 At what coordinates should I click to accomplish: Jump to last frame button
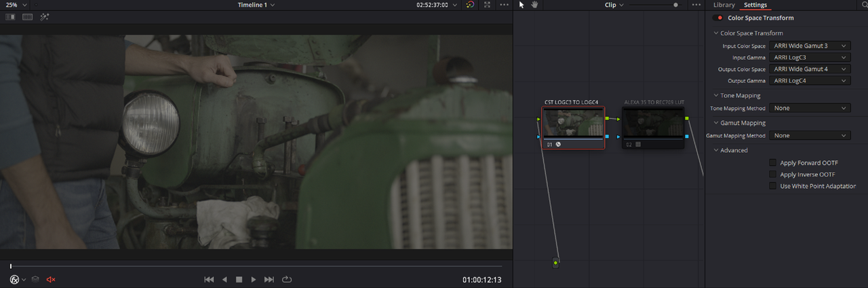pyautogui.click(x=269, y=279)
